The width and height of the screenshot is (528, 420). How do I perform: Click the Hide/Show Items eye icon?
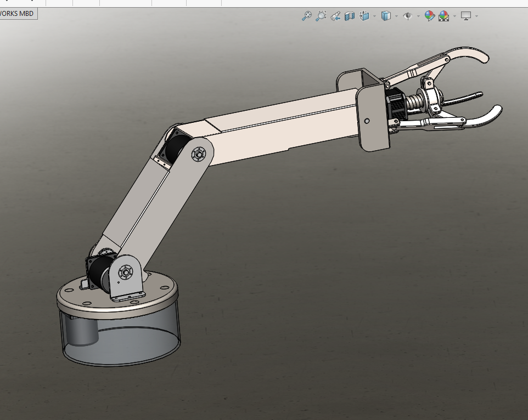408,16
